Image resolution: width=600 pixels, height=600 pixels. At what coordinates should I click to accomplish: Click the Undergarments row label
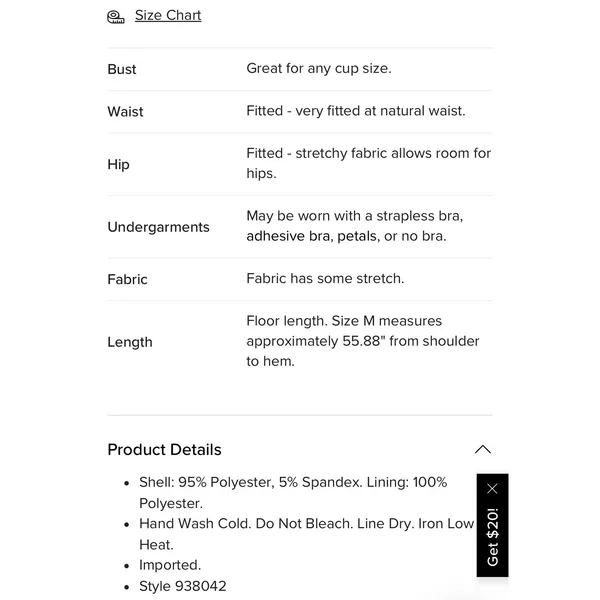pos(158,227)
